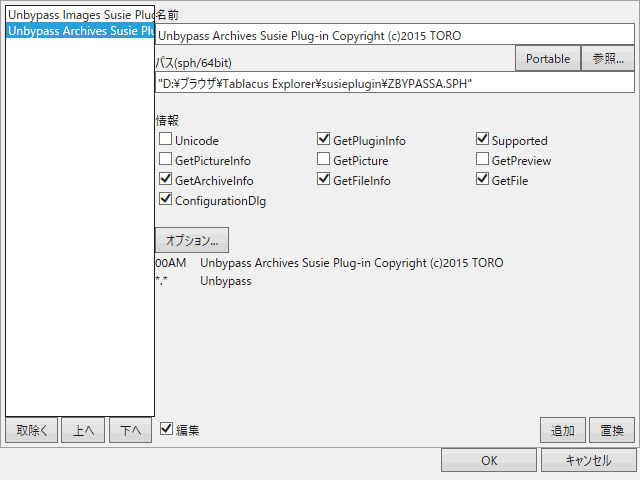Open the オプション... plugin options

click(192, 240)
